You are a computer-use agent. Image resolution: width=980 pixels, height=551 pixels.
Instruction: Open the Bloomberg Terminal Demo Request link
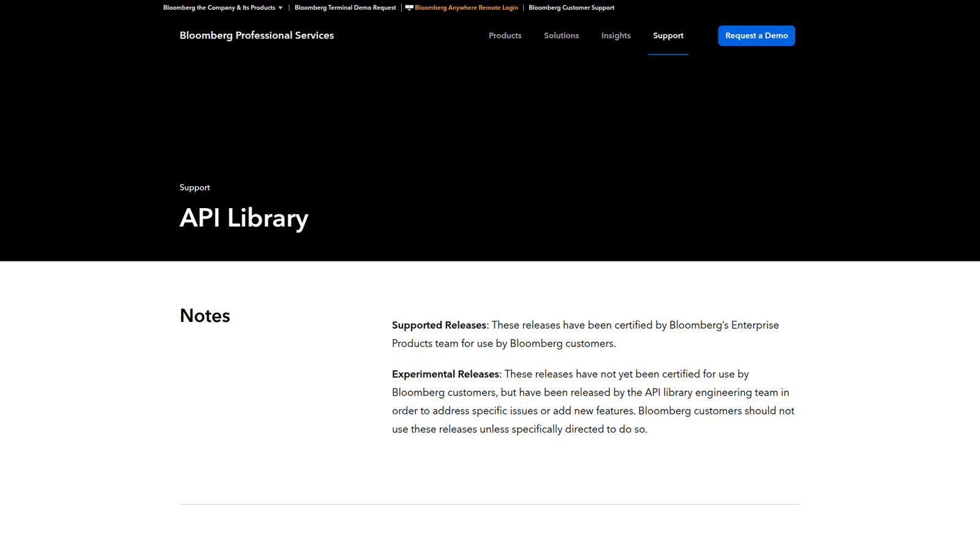345,8
